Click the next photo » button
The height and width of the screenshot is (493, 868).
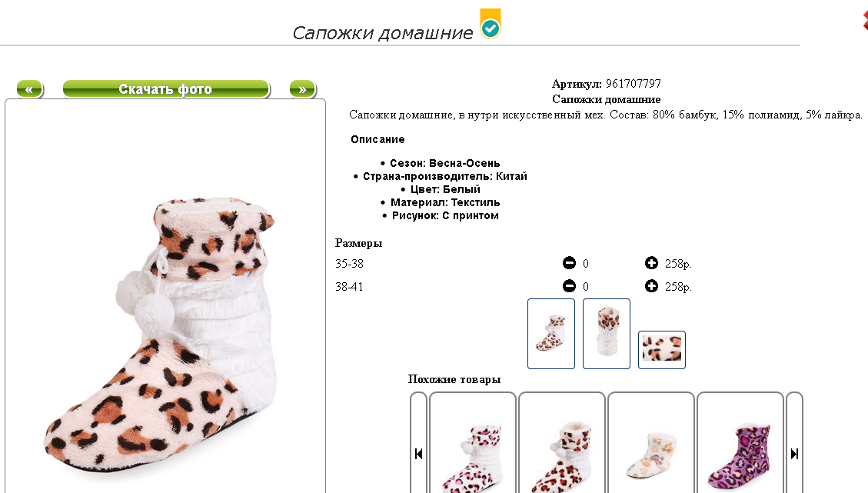(x=302, y=89)
